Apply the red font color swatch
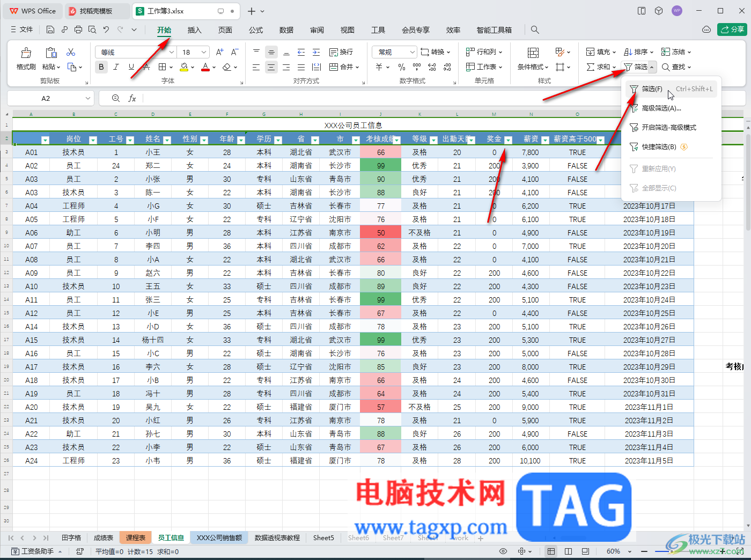 (x=205, y=67)
